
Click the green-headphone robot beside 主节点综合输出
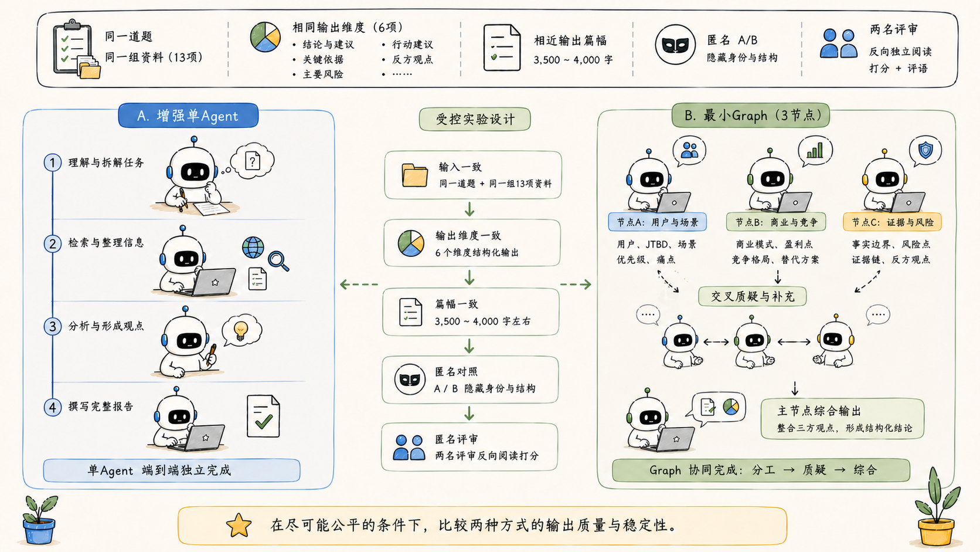pos(659,420)
